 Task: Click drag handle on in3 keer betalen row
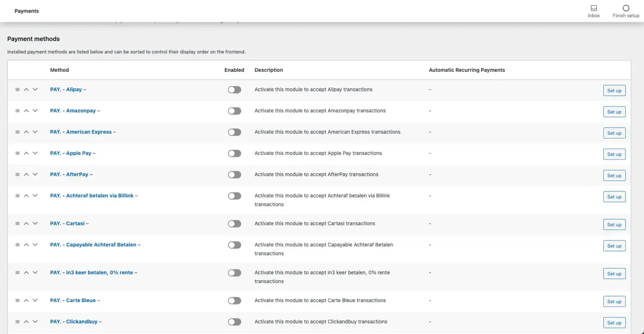[18, 272]
